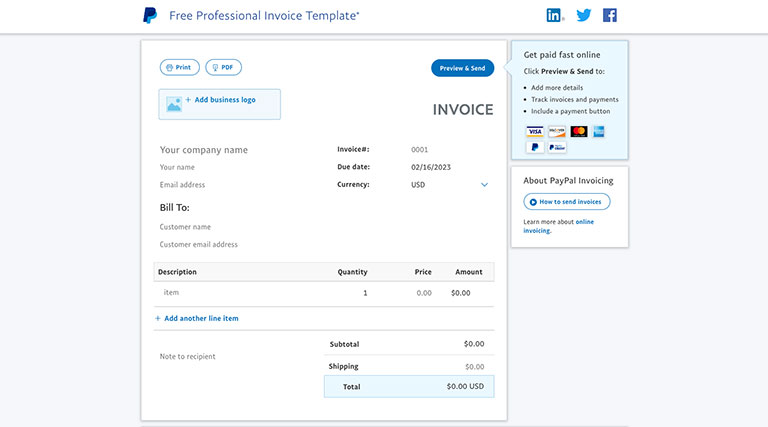This screenshot has height=427, width=768.
Task: Click the PayPal logo in header
Action: pos(150,15)
